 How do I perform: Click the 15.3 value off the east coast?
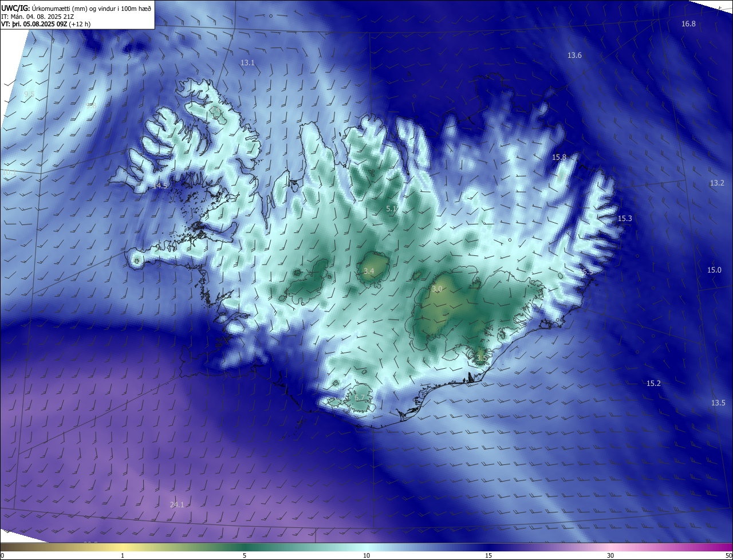[x=625, y=219]
